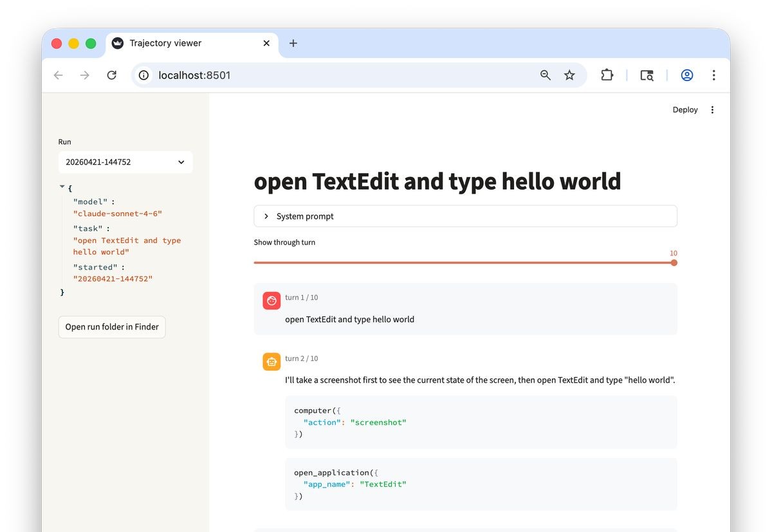Expand the System prompt section

pos(465,216)
